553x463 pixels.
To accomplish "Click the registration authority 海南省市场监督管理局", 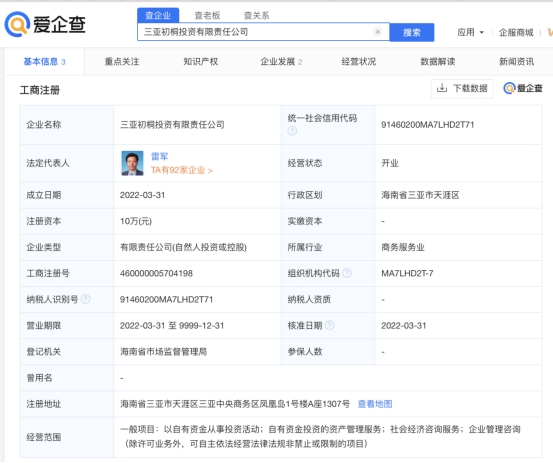I will pyautogui.click(x=163, y=352).
